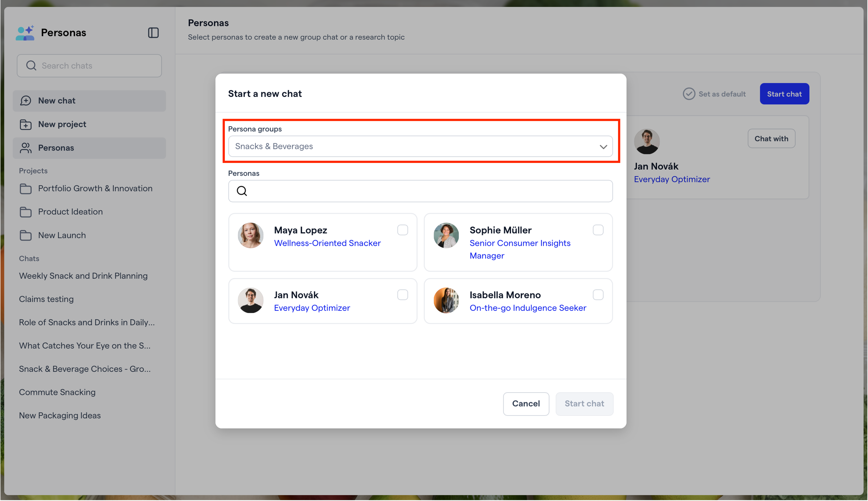Click Cancel in the new chat dialog

[526, 404]
